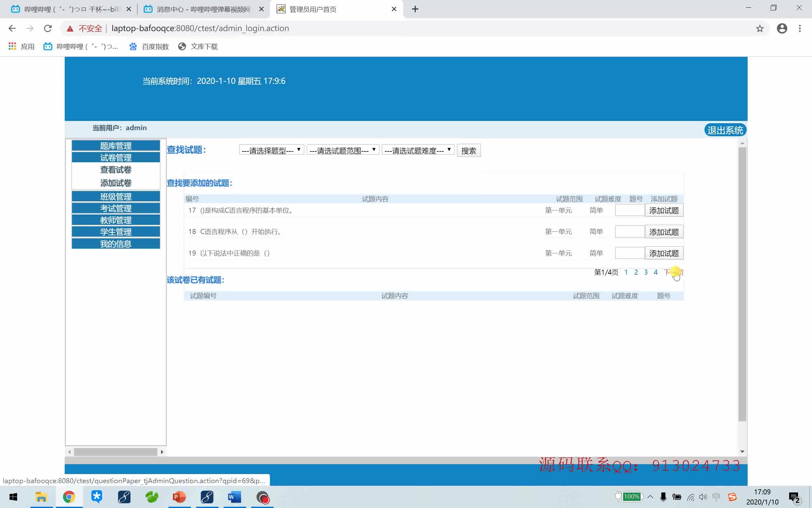Open File Explorer from the taskbar
This screenshot has height=508, width=812.
[x=41, y=497]
